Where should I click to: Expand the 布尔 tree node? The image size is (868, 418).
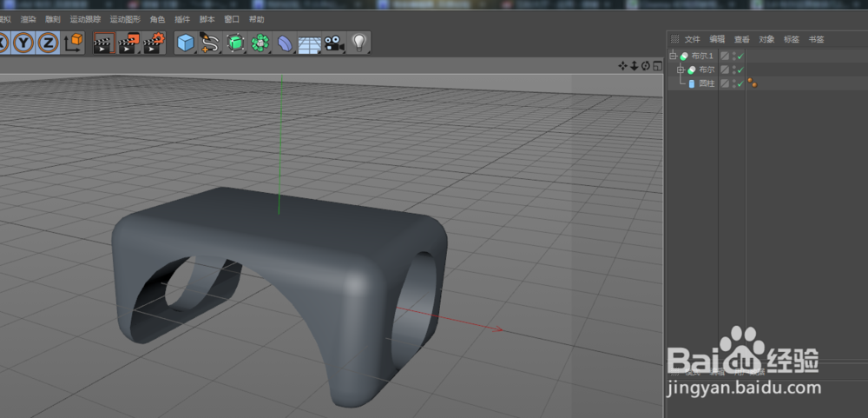coord(681,70)
